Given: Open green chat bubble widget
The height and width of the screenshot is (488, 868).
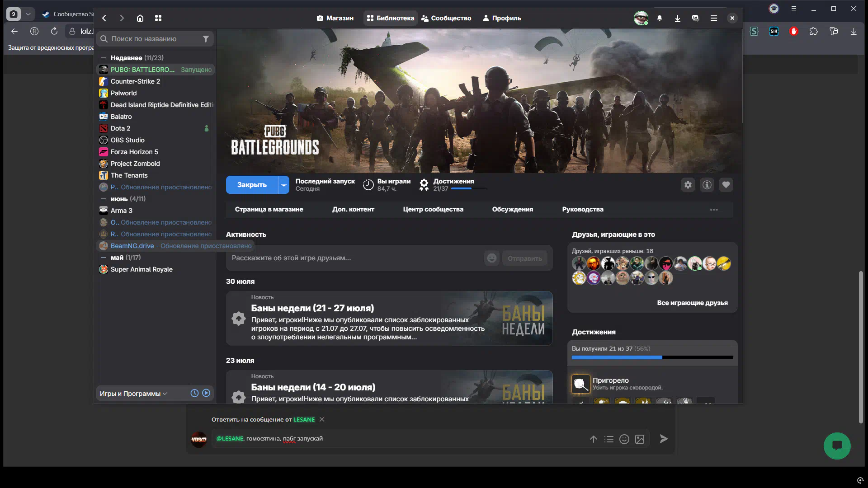Looking at the screenshot, I should click(x=837, y=446).
